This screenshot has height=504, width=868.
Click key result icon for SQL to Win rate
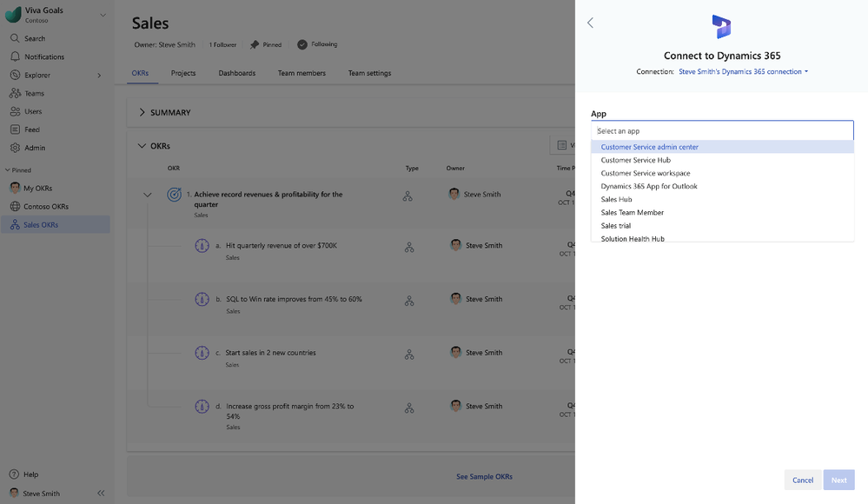(x=202, y=299)
